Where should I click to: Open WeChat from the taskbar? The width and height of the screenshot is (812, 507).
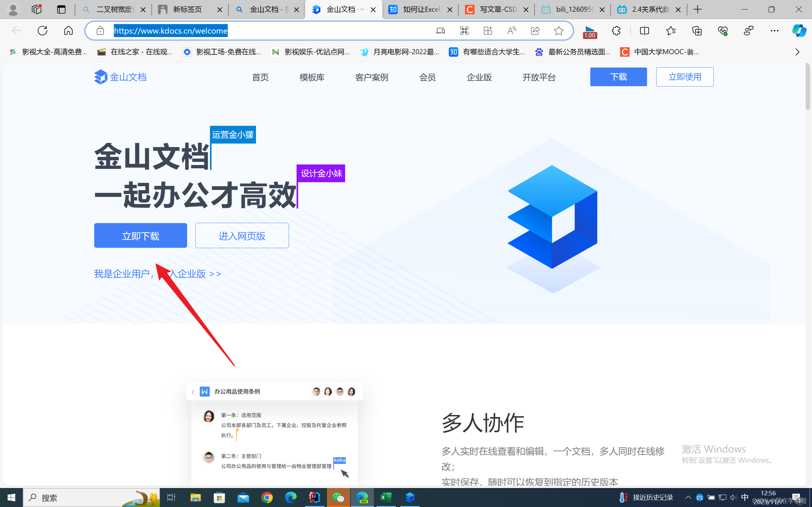click(x=338, y=497)
